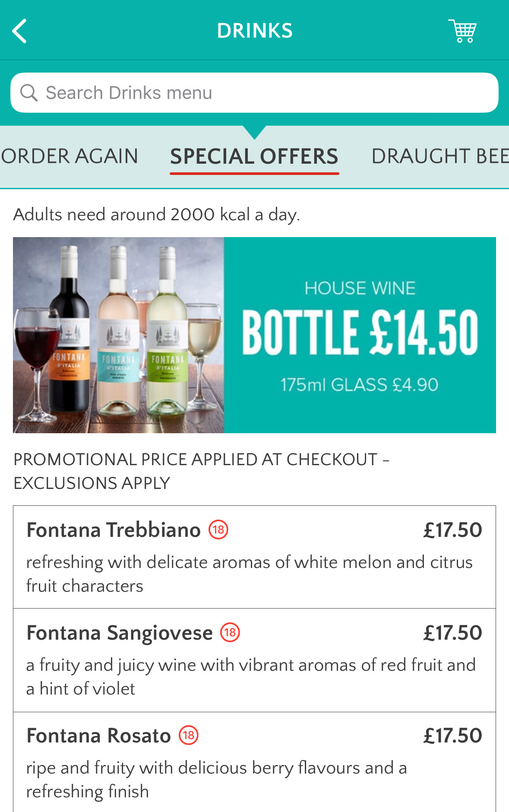Open the DRAUGHT BEER tab
Viewport: 509px width, 812px height.
pos(440,156)
